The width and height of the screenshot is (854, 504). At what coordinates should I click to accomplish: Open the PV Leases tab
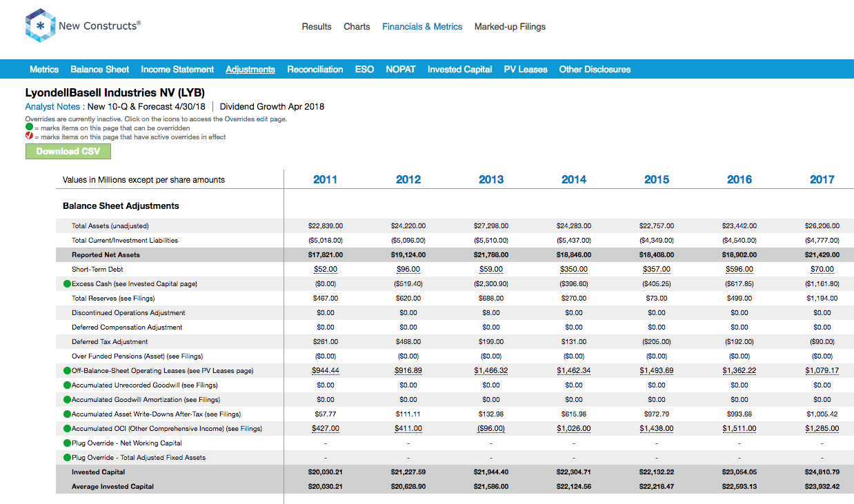click(x=526, y=70)
